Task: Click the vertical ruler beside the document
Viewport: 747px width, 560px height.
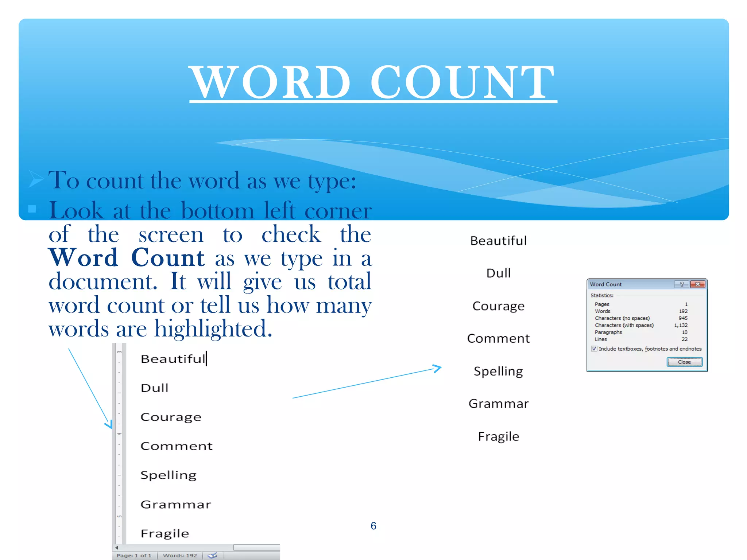Action: 119,443
